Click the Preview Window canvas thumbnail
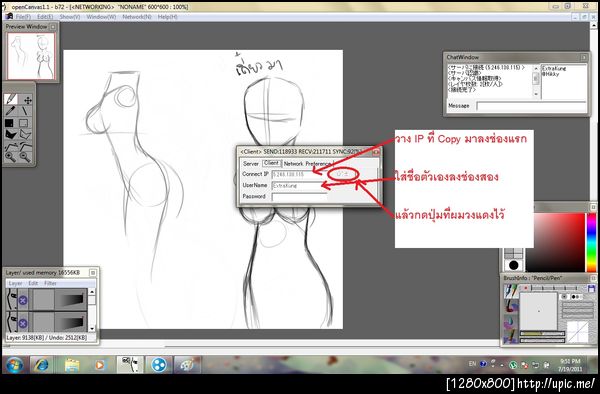This screenshot has height=394, width=600. point(31,56)
